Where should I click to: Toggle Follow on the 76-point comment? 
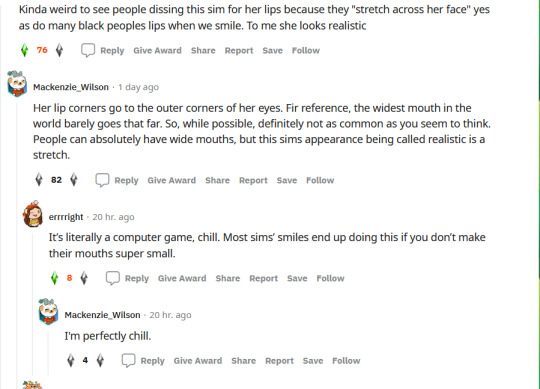[306, 51]
